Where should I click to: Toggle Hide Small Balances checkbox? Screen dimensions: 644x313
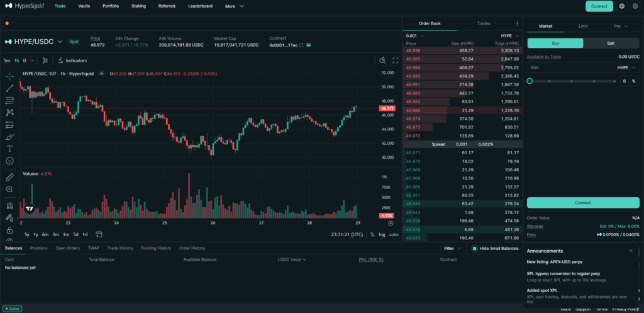[x=475, y=248]
